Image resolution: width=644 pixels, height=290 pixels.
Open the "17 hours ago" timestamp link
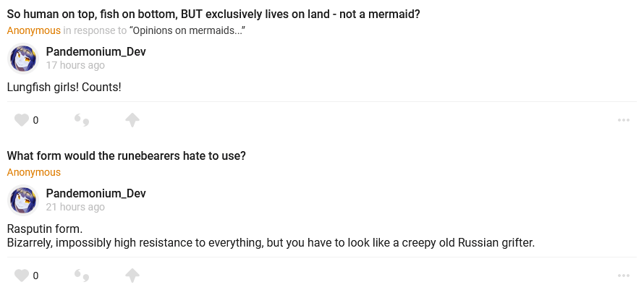pos(75,65)
